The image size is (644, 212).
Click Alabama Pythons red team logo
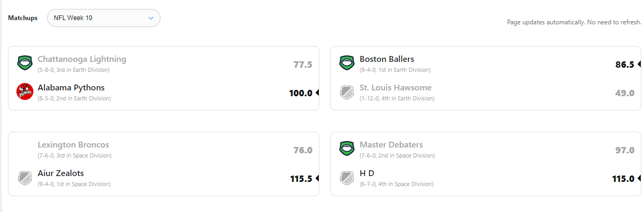coord(25,91)
